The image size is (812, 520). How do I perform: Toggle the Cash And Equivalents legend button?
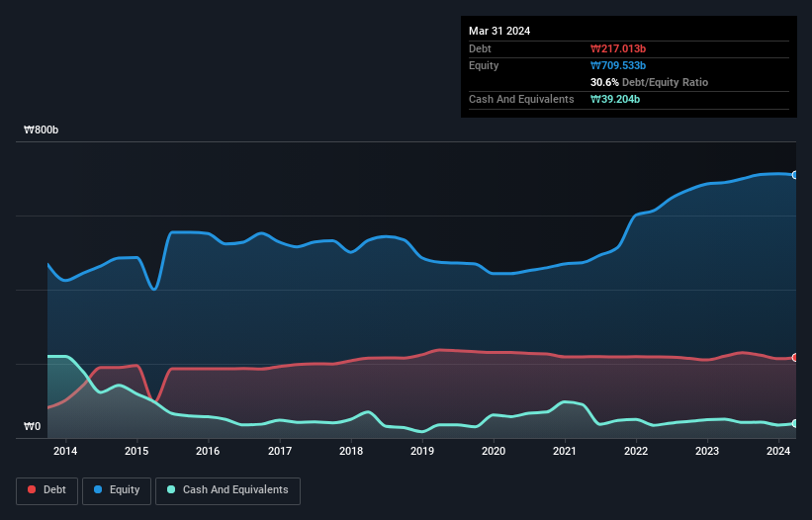coord(227,490)
